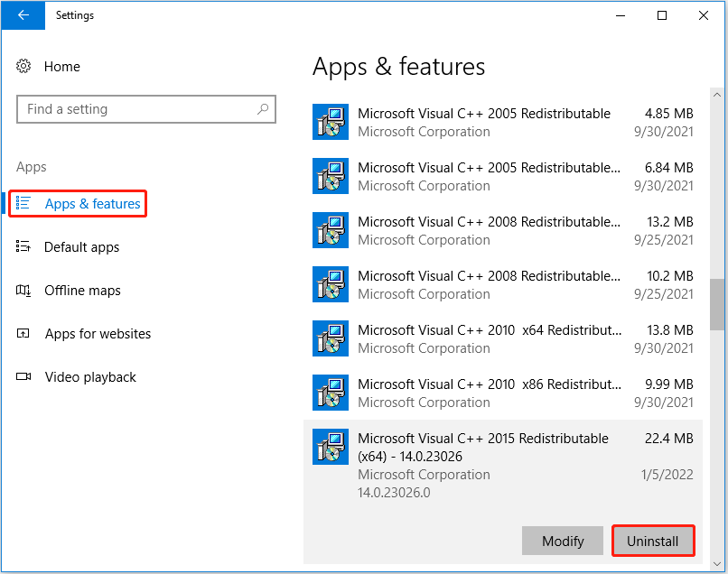Click the scrollbar down arrow
Viewport: 728px width, 574px height.
click(717, 564)
